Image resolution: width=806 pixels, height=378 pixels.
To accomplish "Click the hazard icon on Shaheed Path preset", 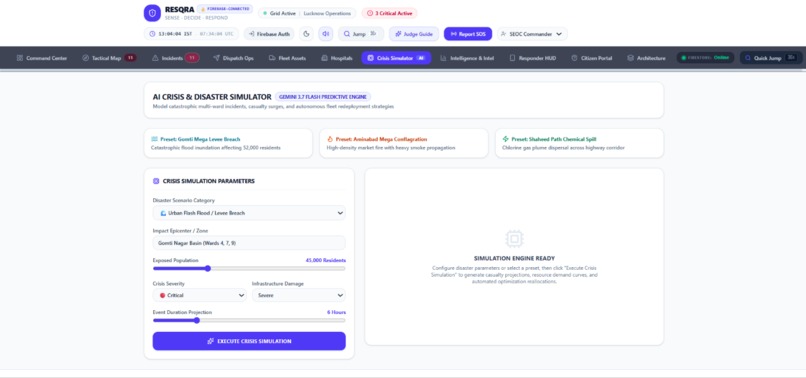I will (505, 139).
